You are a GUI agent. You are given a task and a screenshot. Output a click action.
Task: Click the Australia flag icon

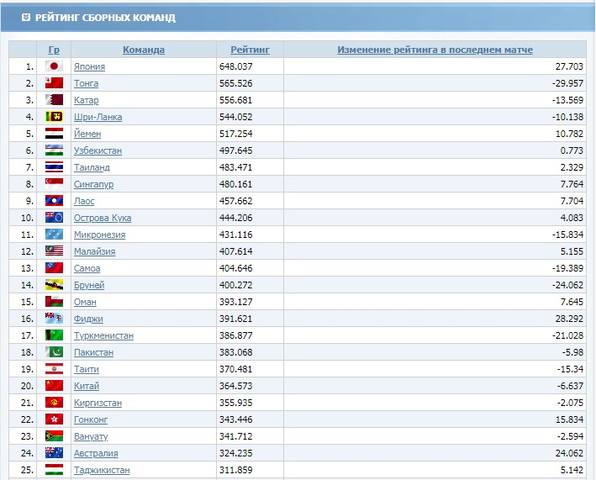pyautogui.click(x=54, y=453)
